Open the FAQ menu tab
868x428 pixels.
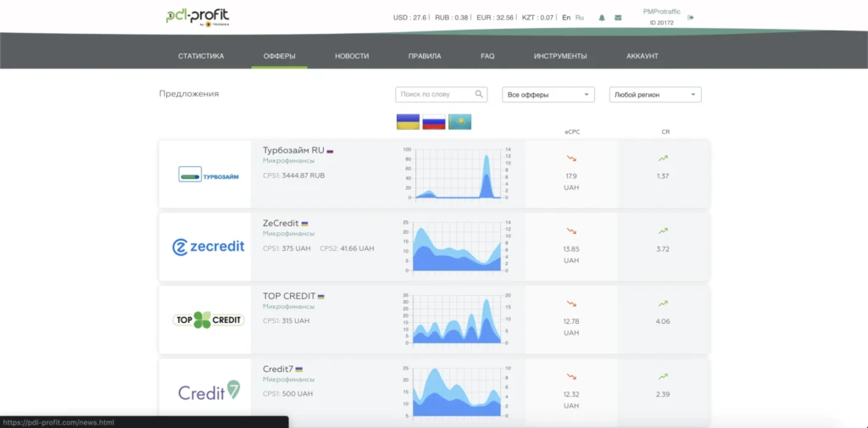(487, 57)
